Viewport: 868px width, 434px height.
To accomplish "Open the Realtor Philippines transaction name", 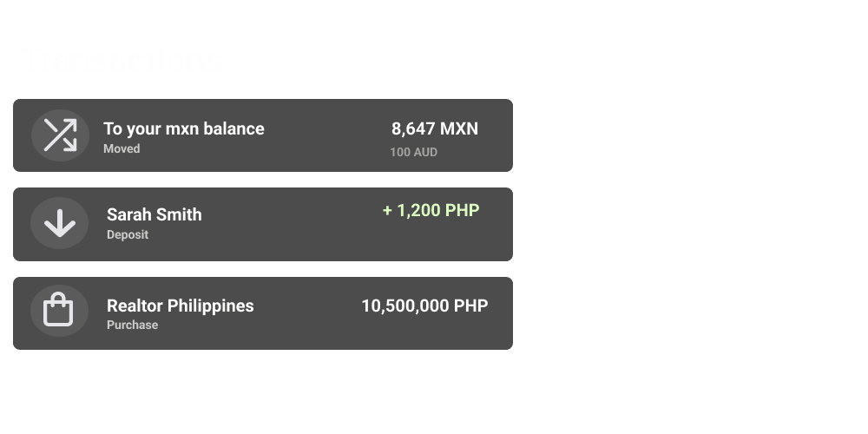I will 180,306.
